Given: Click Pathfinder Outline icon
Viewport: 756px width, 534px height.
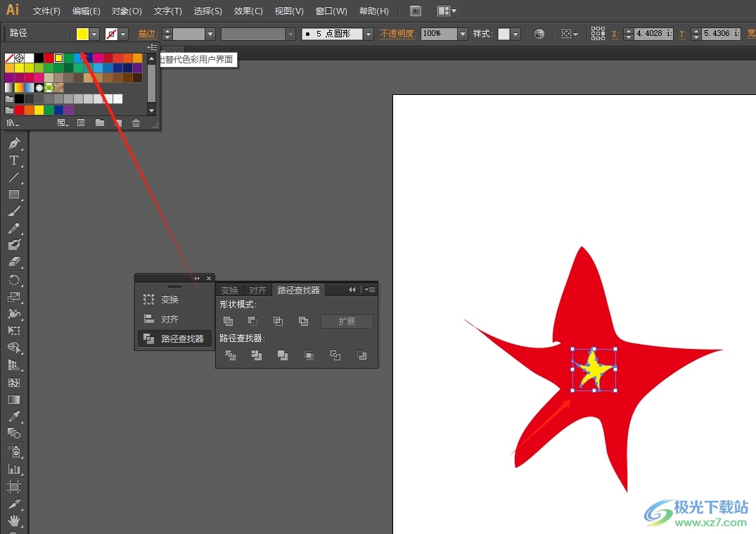Looking at the screenshot, I should coord(335,355).
